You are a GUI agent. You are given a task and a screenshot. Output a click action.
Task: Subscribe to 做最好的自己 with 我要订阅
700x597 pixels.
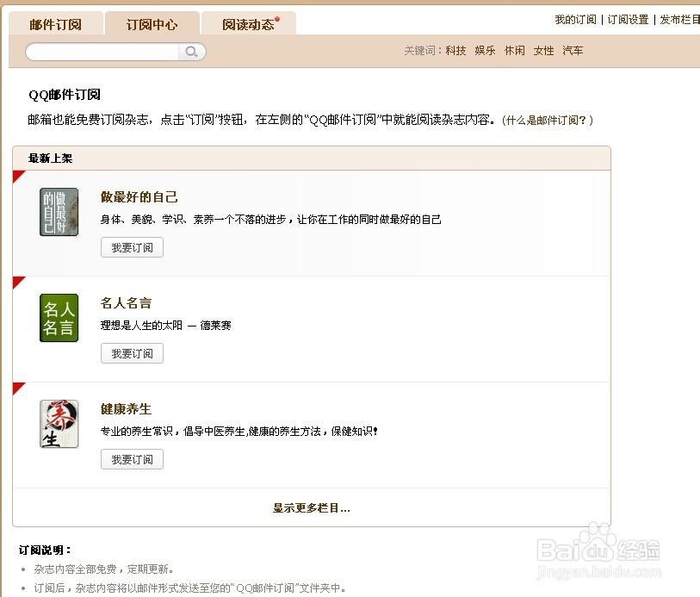click(x=132, y=247)
